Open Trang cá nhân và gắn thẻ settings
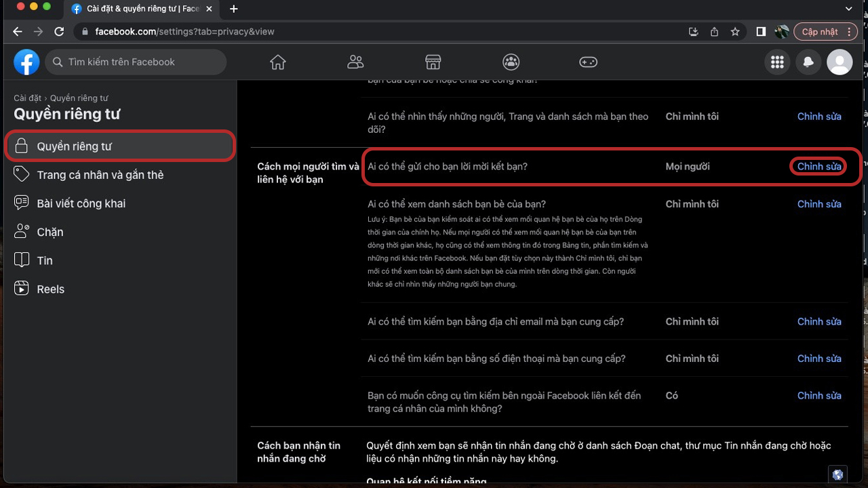868x488 pixels. click(120, 175)
